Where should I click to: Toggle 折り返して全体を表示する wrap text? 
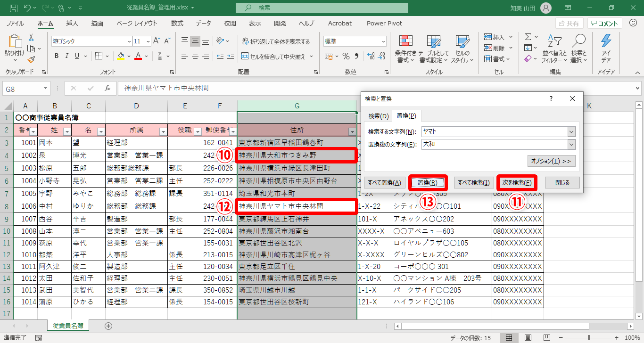pyautogui.click(x=276, y=41)
